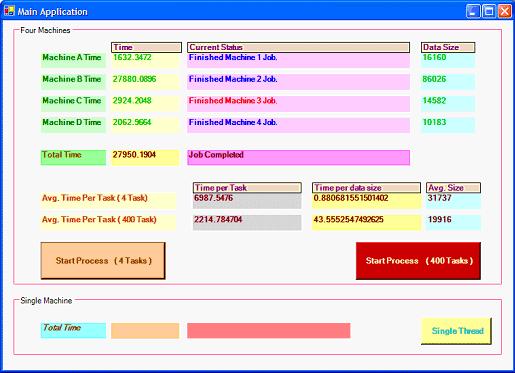Click the green Total Time label
Image resolution: width=515 pixels, height=373 pixels.
(73, 157)
